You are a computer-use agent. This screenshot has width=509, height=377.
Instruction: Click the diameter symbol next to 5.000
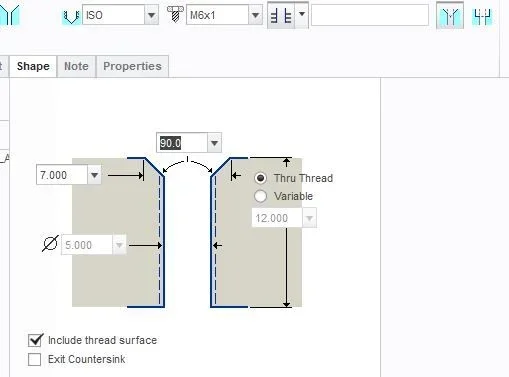click(50, 243)
